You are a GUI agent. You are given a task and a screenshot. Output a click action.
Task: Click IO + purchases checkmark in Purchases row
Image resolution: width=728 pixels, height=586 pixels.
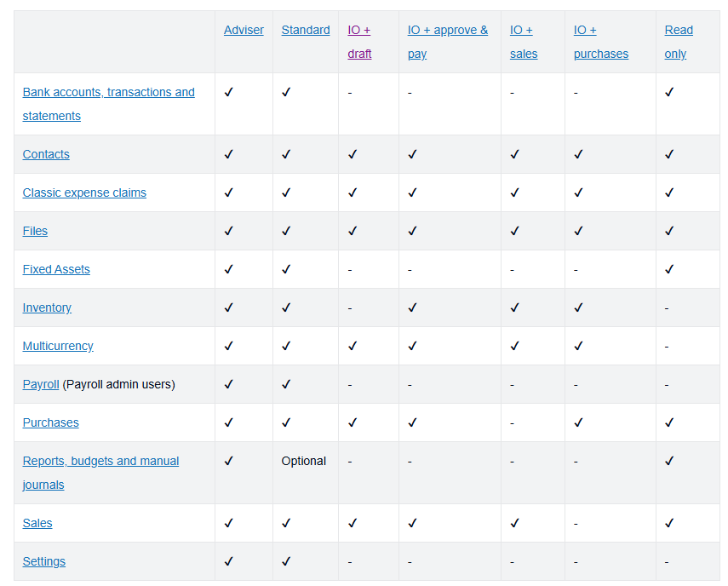coord(578,422)
